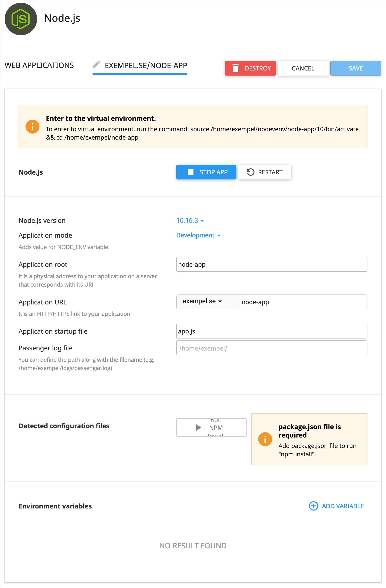
Task: Click the Cancel button
Action: point(303,68)
